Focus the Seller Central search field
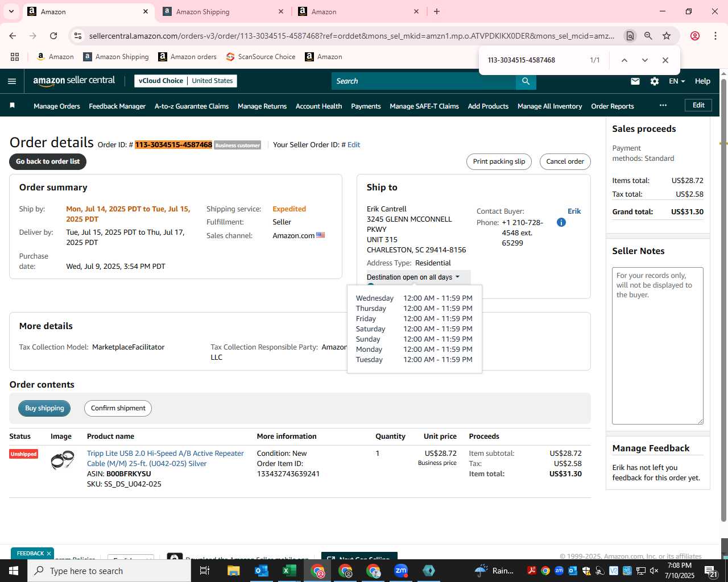This screenshot has width=728, height=582. point(424,81)
